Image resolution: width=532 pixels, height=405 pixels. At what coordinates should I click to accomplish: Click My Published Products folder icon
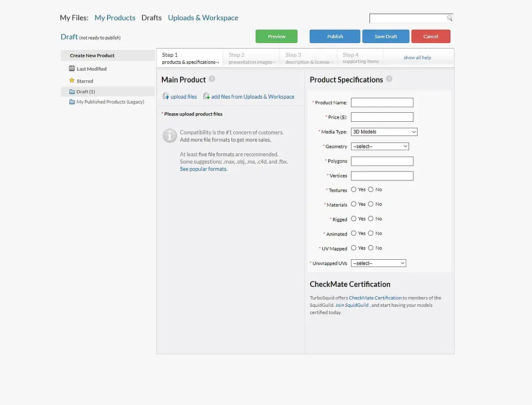pos(72,102)
